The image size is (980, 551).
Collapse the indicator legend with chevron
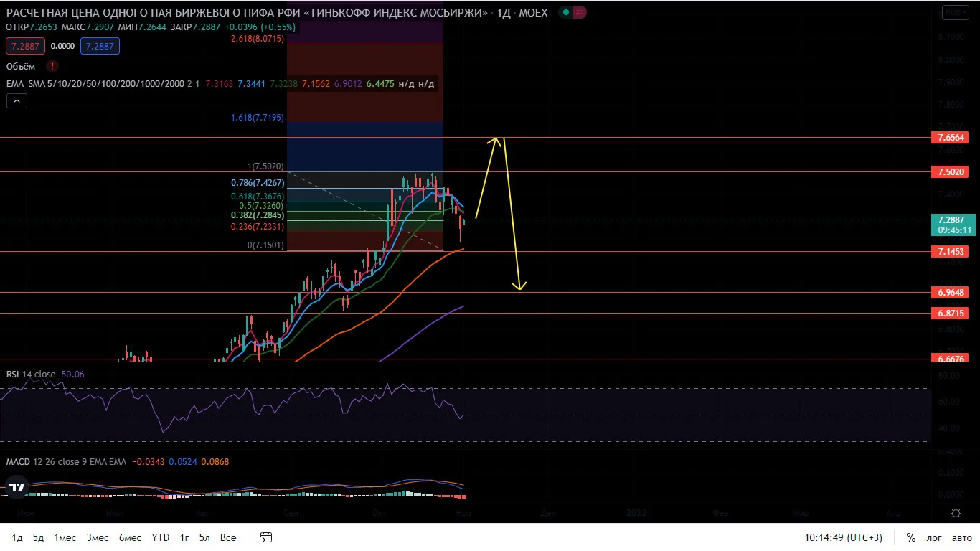coord(16,101)
